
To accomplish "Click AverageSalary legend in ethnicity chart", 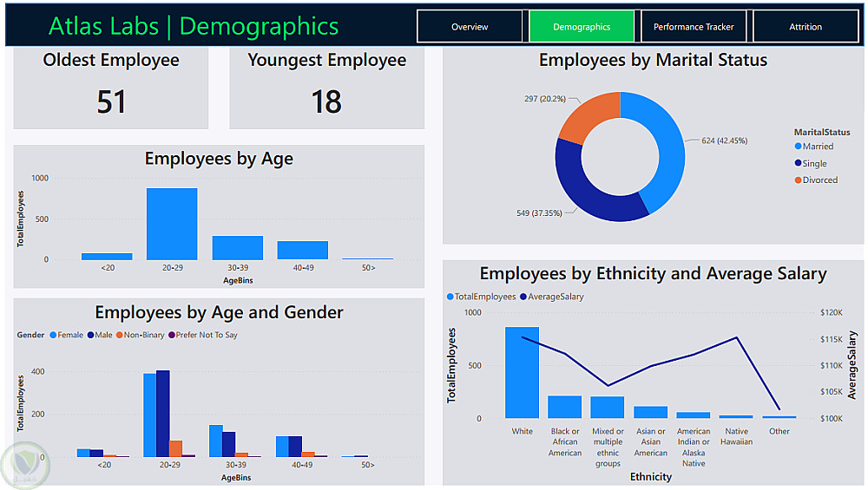I will [x=551, y=297].
